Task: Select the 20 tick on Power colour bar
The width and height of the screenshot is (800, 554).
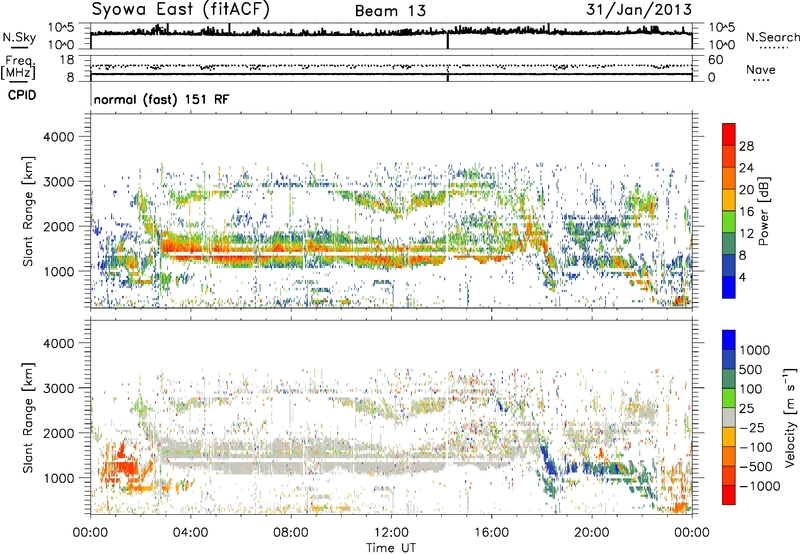Action: pyautogui.click(x=746, y=190)
